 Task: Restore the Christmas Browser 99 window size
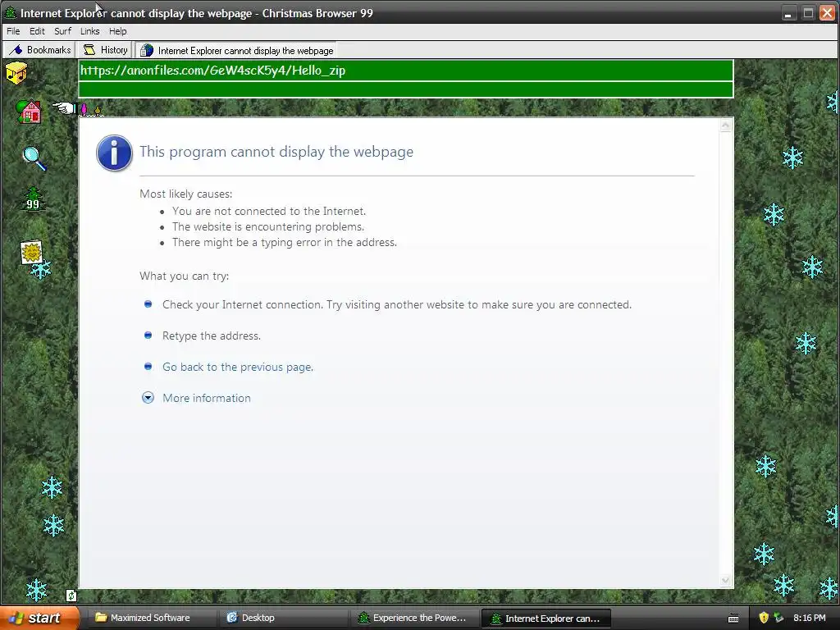(808, 13)
